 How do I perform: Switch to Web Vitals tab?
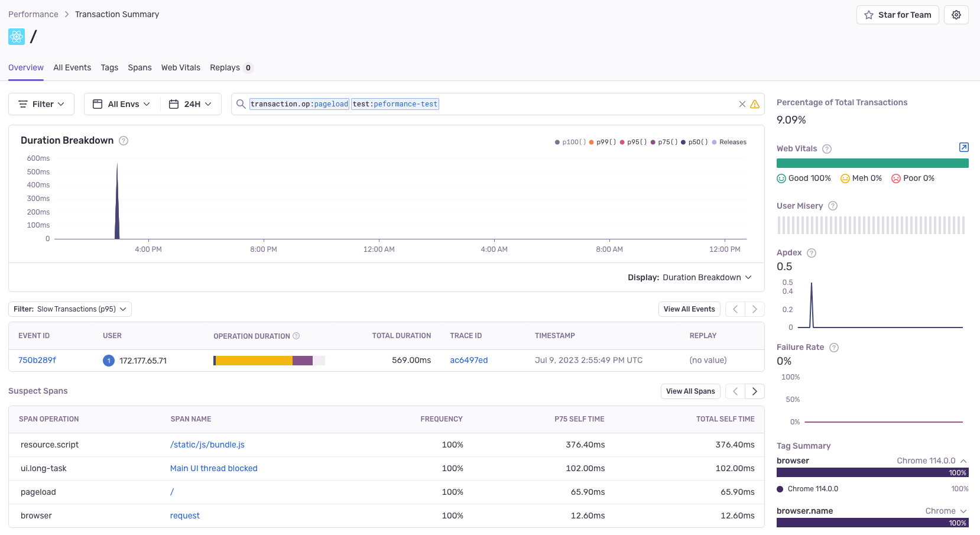[181, 68]
